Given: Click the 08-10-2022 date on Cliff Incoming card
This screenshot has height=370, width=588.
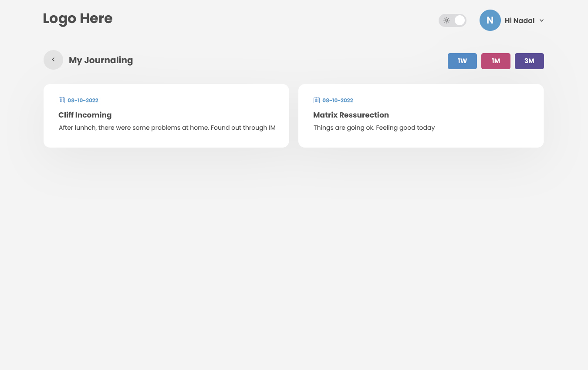Looking at the screenshot, I should point(83,101).
